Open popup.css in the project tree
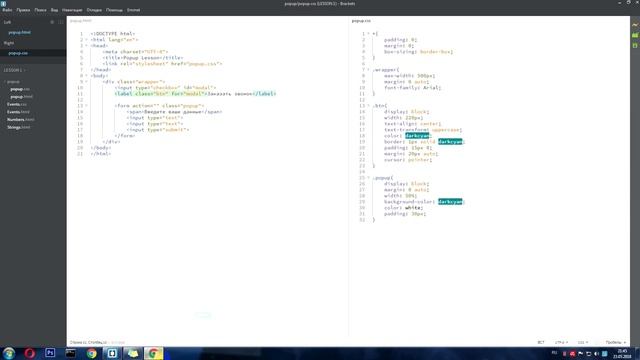The image size is (640, 360). coord(20,89)
